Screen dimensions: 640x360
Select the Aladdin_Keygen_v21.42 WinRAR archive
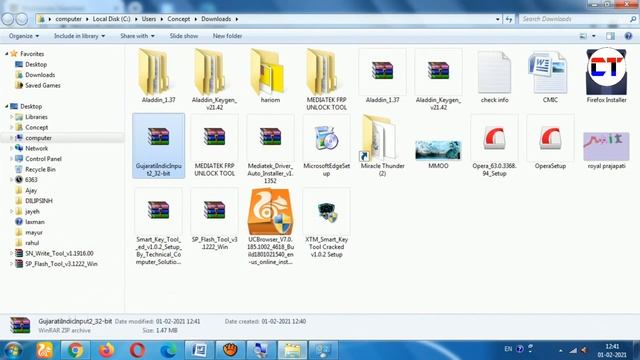tap(438, 79)
